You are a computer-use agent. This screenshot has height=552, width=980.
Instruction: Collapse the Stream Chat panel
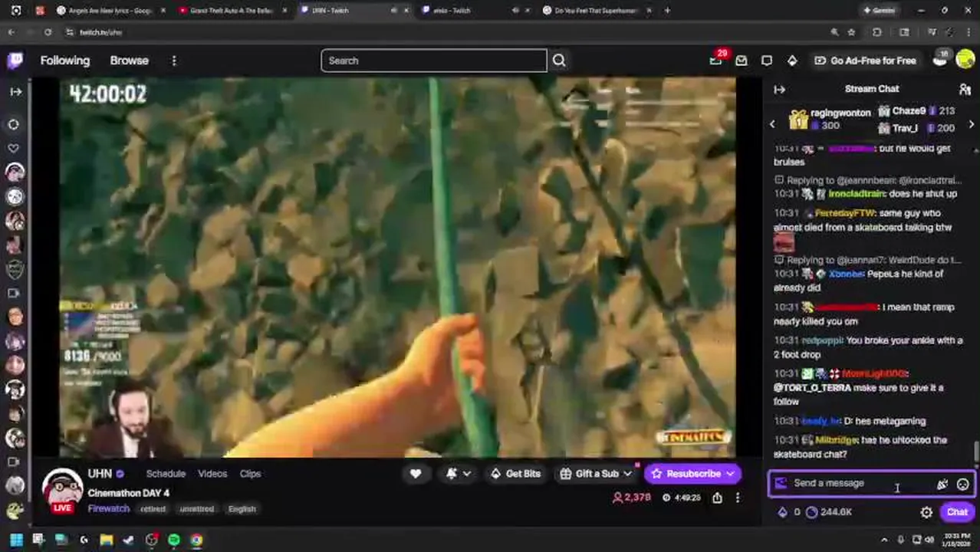(x=780, y=89)
